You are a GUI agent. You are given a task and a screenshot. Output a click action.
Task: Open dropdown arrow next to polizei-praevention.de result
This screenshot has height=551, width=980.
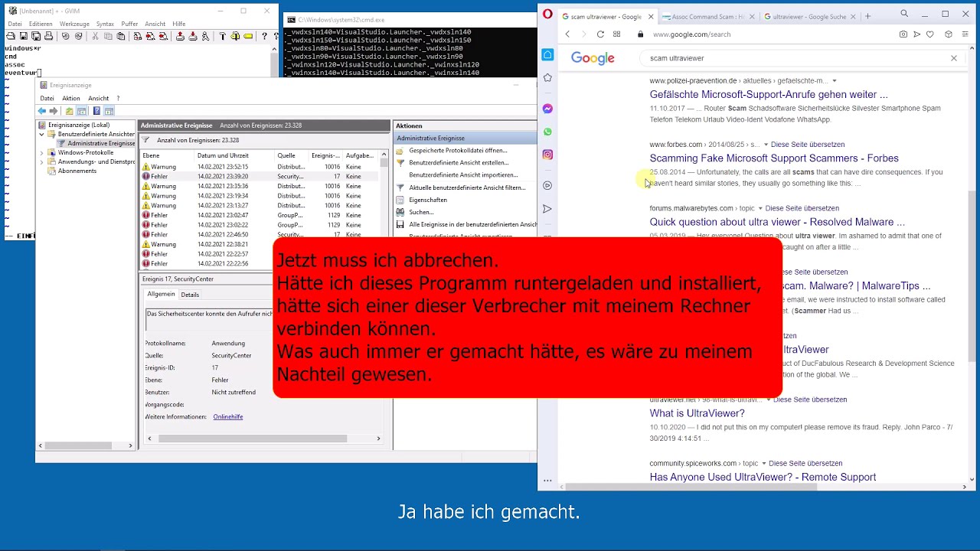(835, 81)
